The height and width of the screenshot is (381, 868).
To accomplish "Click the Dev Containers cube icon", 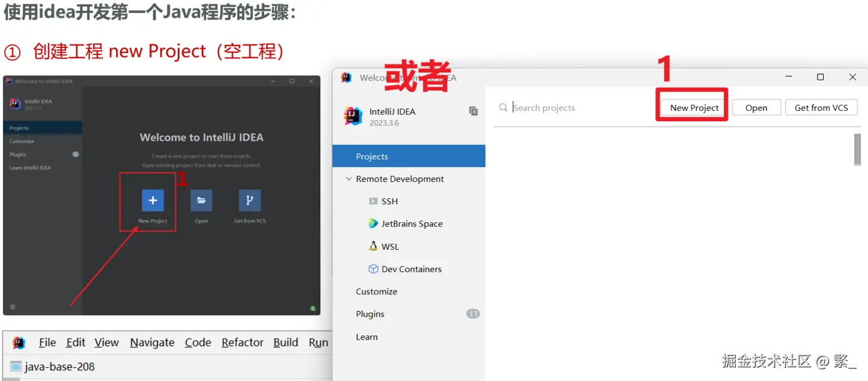I will tap(374, 269).
